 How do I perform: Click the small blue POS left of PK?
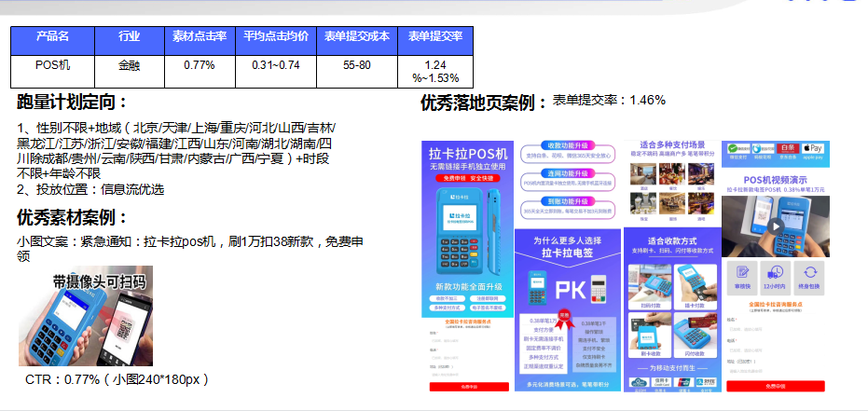[537, 287]
